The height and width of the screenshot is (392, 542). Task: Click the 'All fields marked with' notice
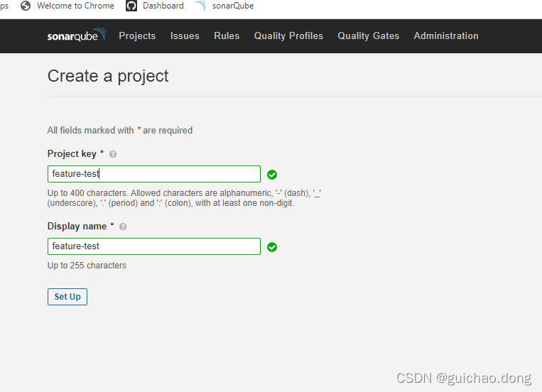tap(120, 131)
